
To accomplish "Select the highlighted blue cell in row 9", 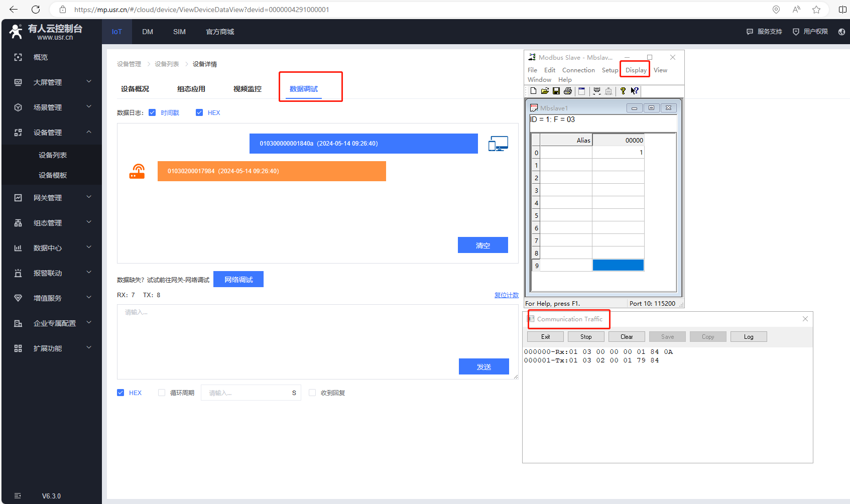I will 618,265.
